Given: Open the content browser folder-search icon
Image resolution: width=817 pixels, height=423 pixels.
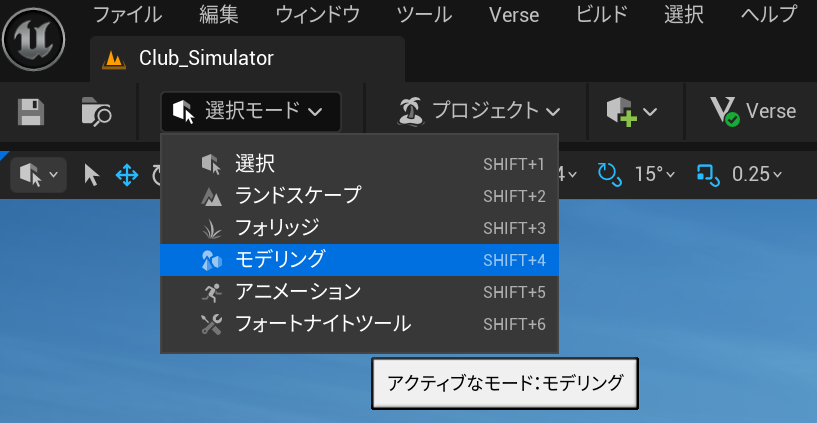Looking at the screenshot, I should coord(96,111).
